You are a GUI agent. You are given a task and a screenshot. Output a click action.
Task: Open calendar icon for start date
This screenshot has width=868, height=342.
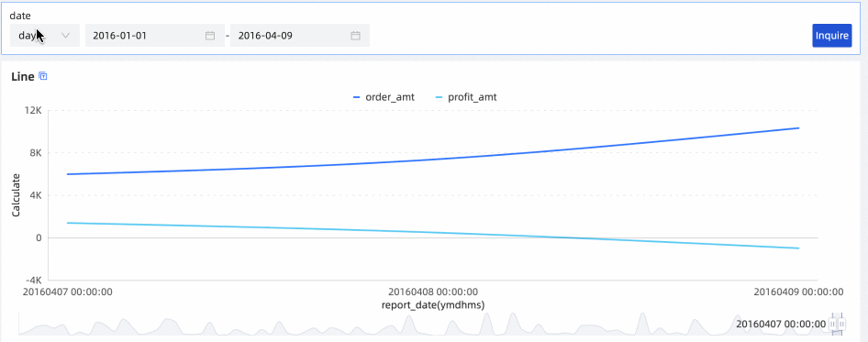tap(210, 36)
